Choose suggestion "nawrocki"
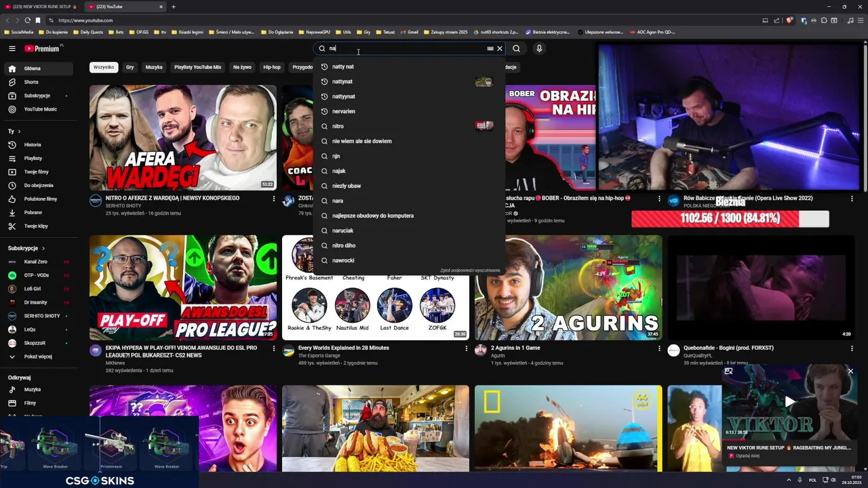This screenshot has height=488, width=868. tap(409, 260)
